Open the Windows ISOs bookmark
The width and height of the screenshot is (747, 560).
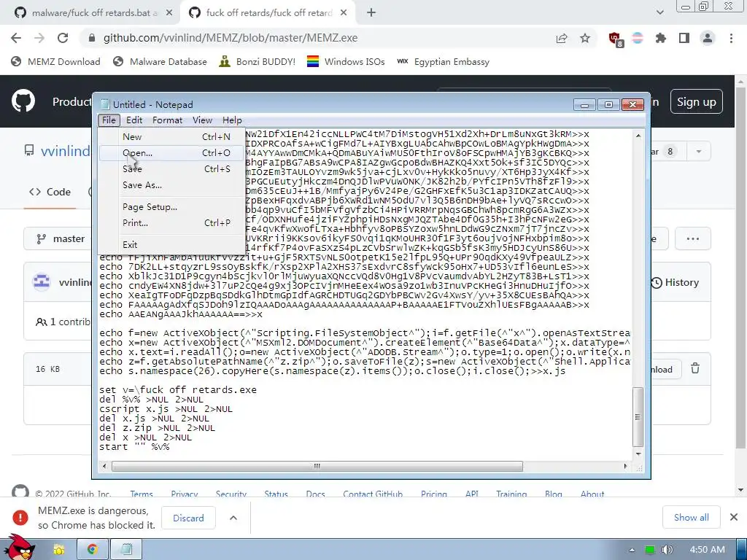pyautogui.click(x=346, y=61)
